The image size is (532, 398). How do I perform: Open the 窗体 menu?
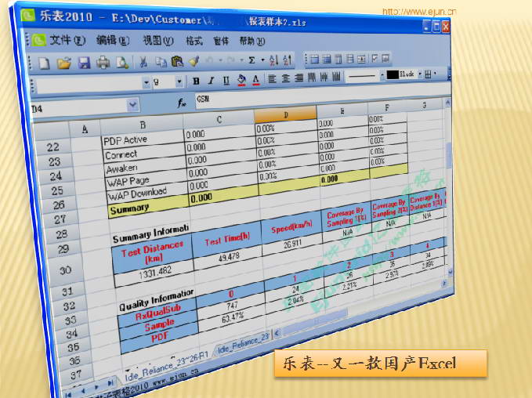[x=221, y=41]
